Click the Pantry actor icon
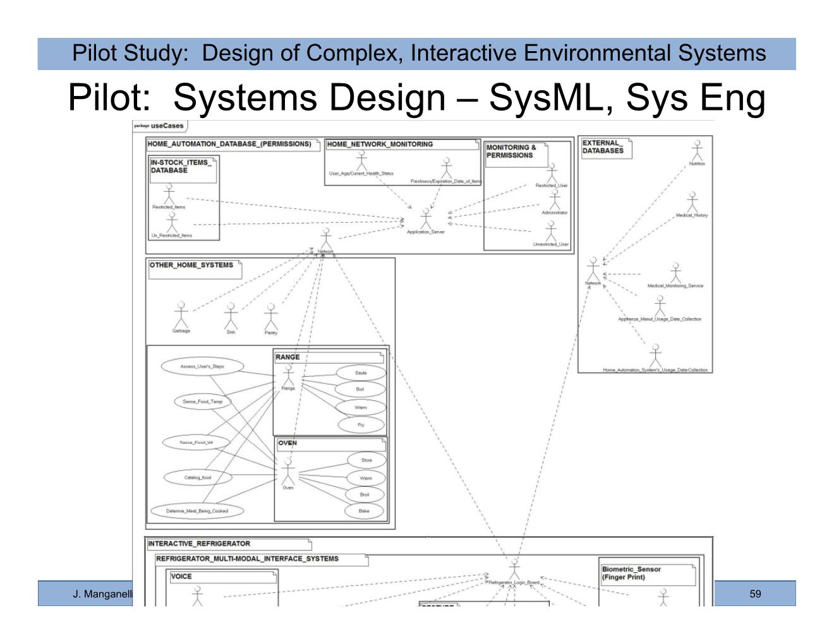 pos(271,316)
